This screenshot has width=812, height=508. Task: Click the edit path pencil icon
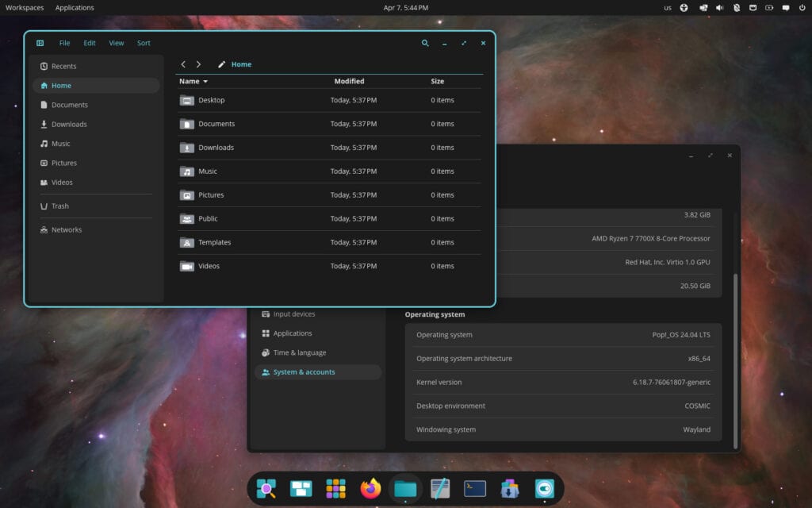(x=222, y=64)
